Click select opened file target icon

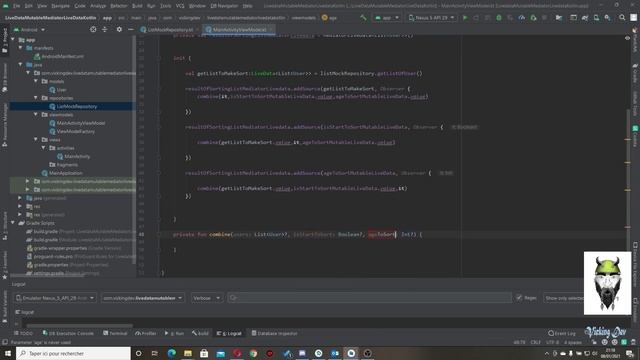point(93,29)
